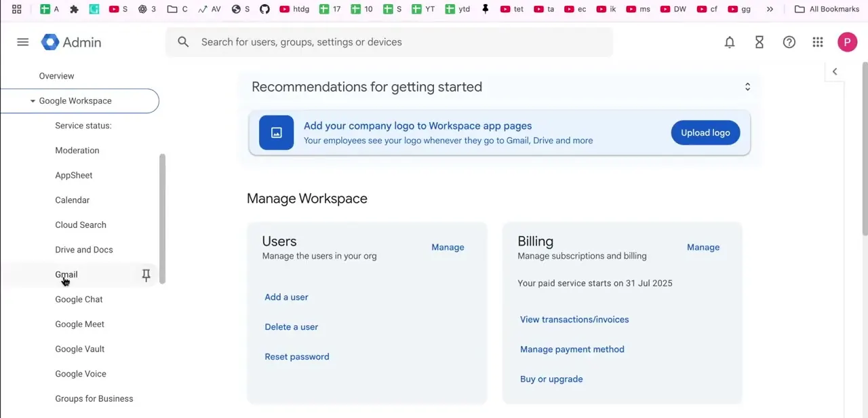Open Cloud Search in the sidebar
Viewport: 868px width, 418px height.
pos(81,225)
